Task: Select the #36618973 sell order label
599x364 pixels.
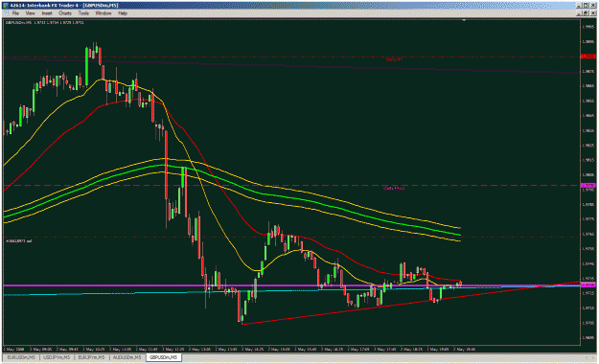Action: (19, 241)
